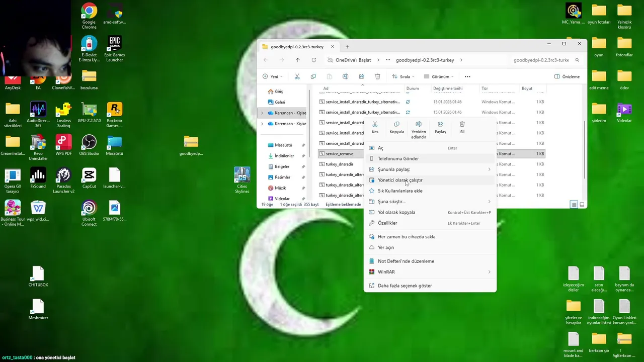Viewport: 644px width, 362px height.
Task: Select Her zaman bu cihazda sakla
Action: coord(430,236)
